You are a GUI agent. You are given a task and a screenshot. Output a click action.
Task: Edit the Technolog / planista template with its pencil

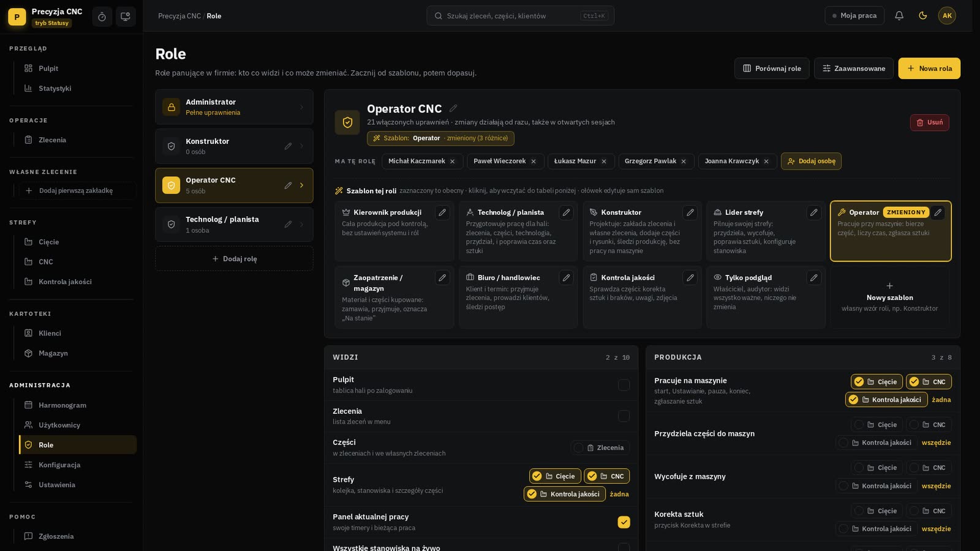(566, 212)
